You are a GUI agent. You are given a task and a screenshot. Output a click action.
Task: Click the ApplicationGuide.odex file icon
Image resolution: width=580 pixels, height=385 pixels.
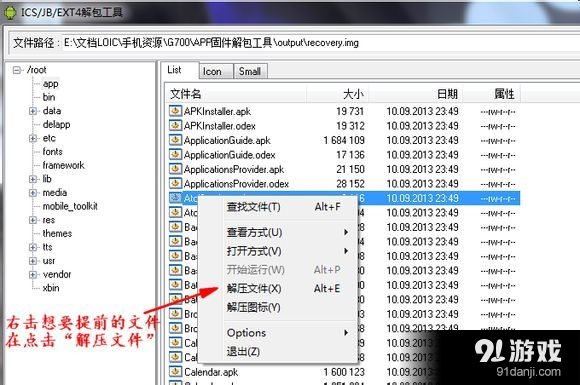175,154
